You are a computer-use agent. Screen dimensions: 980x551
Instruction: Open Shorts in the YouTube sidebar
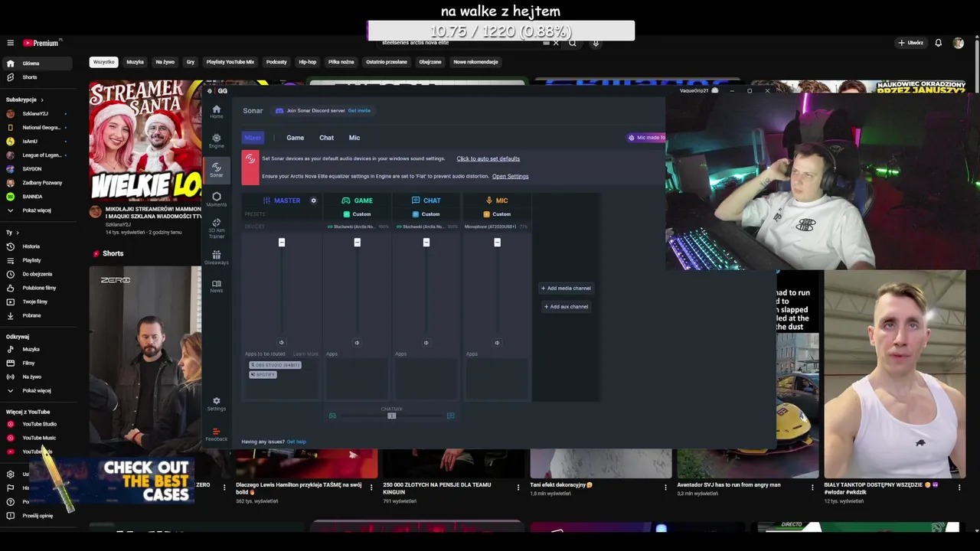38,77
